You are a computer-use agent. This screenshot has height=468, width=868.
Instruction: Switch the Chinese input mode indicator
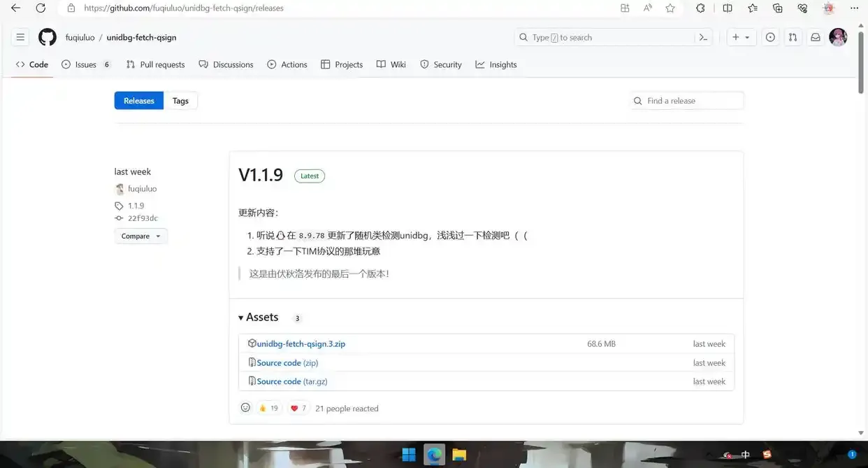pos(746,455)
